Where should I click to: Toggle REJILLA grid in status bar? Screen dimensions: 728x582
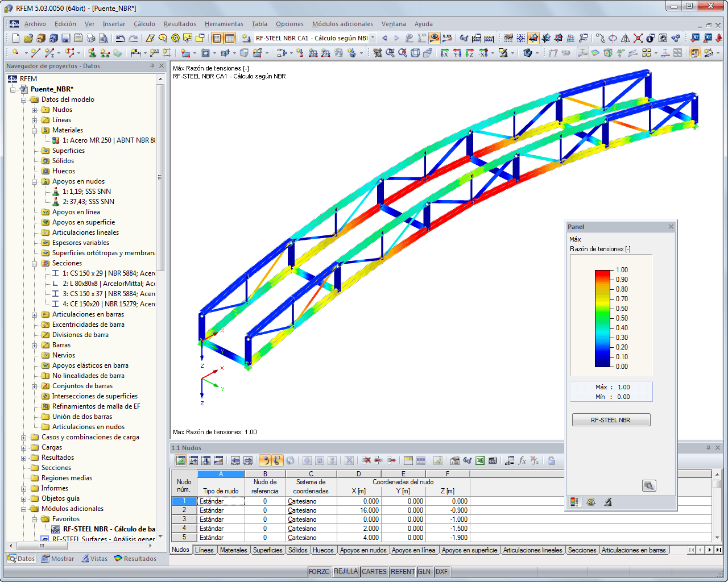coord(346,571)
